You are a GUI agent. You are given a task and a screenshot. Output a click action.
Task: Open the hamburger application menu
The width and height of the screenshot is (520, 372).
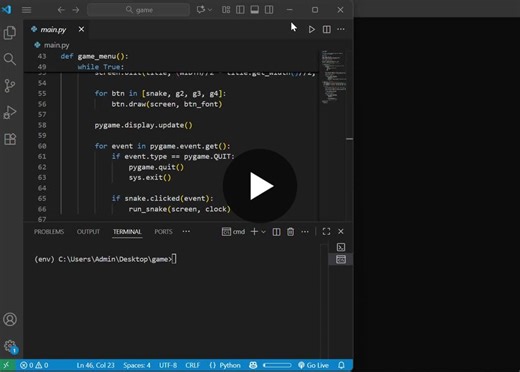point(26,10)
